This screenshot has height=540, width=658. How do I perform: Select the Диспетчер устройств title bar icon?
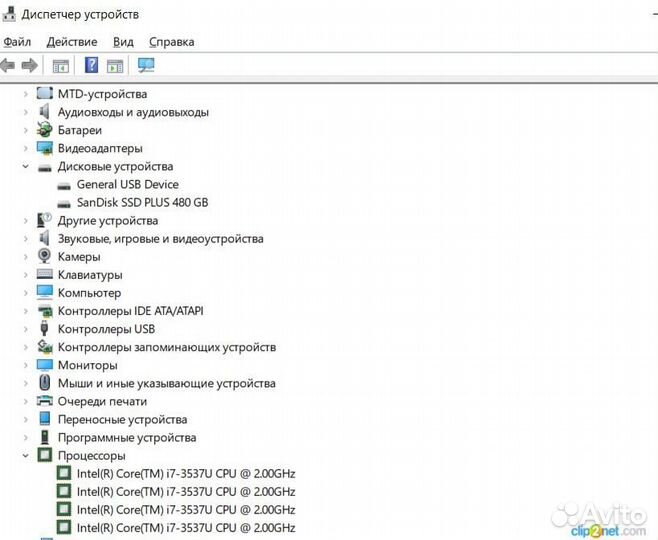tap(9, 14)
